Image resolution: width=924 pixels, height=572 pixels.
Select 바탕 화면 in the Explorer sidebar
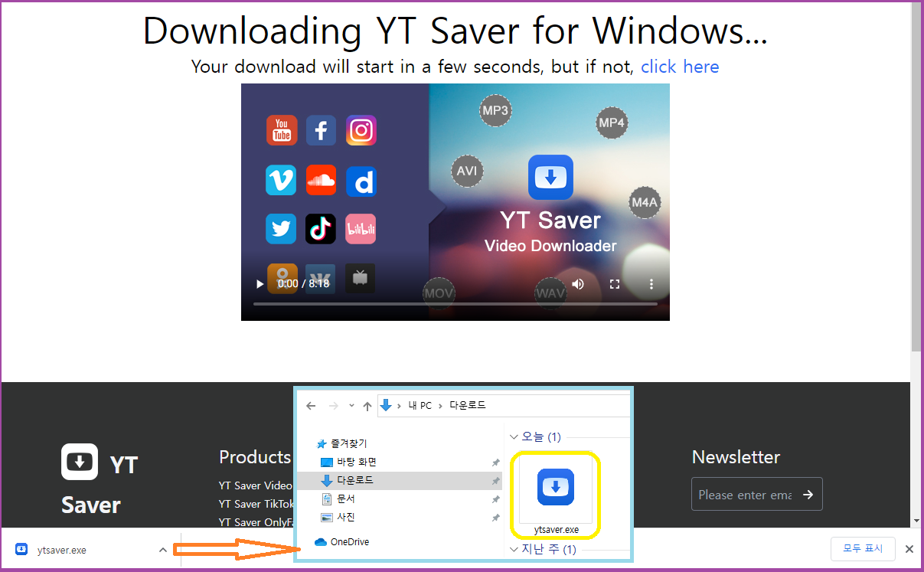click(357, 462)
